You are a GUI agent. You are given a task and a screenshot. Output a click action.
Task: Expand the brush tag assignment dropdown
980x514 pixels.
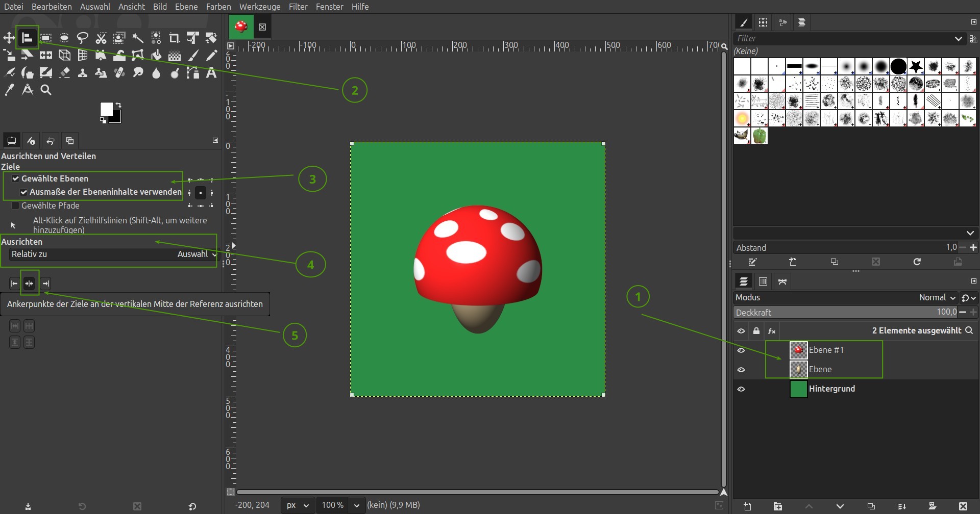[970, 233]
